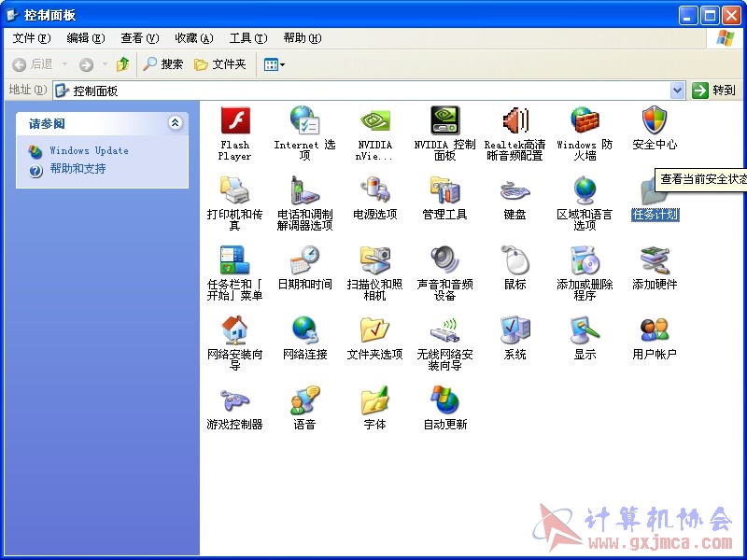747x560 pixels.
Task: Click the 转到 go button
Action: click(x=713, y=90)
